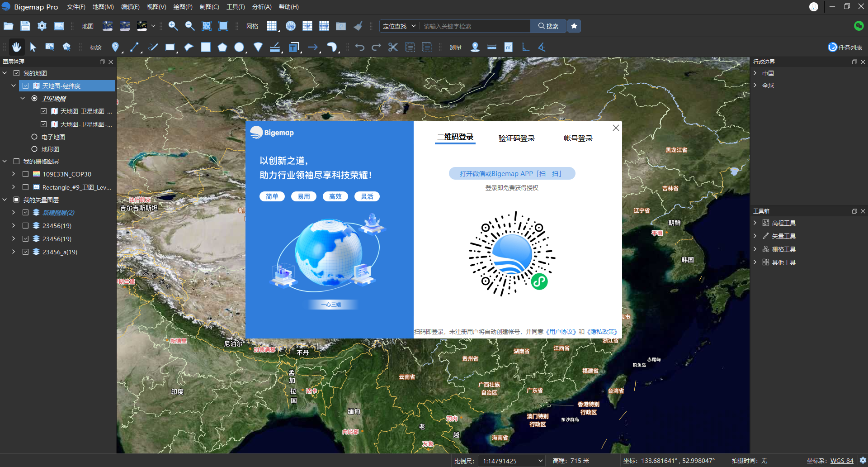Viewport: 868px width, 467px height.
Task: Select the line drawing tool
Action: (134, 47)
